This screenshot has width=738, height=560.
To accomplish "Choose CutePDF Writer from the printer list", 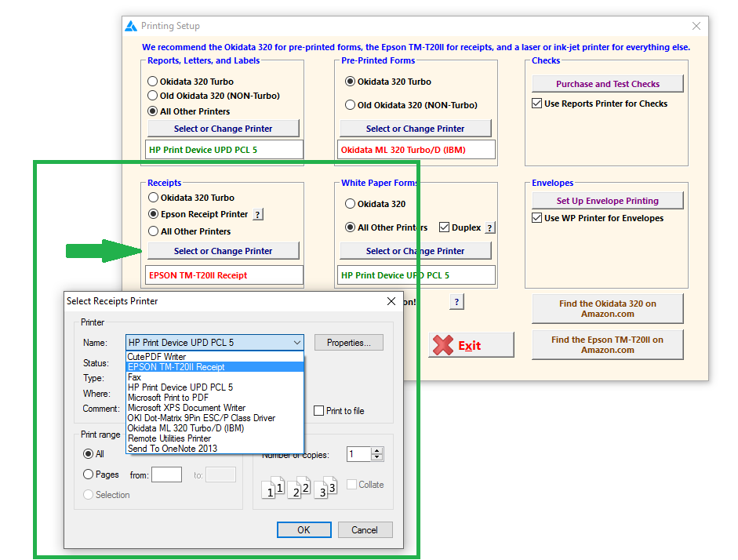I will [x=215, y=357].
